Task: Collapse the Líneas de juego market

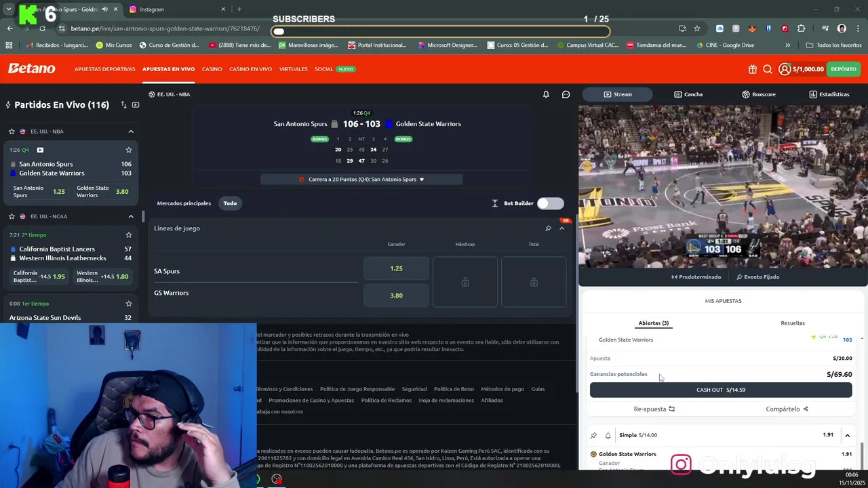Action: 561,228
